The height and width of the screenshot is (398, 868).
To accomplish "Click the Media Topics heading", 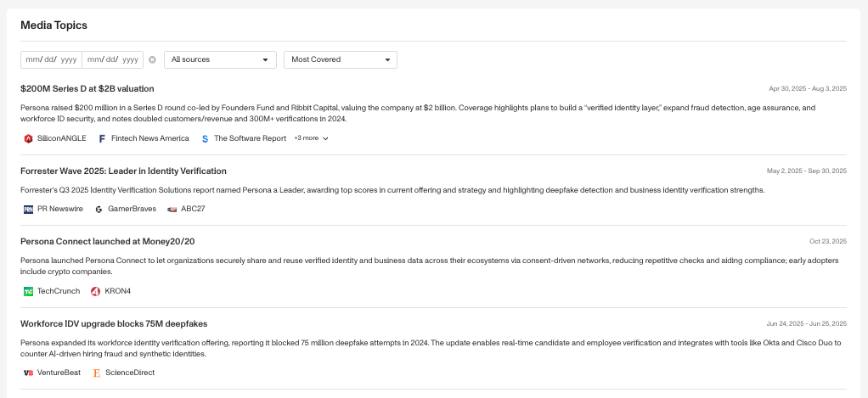I will (54, 25).
